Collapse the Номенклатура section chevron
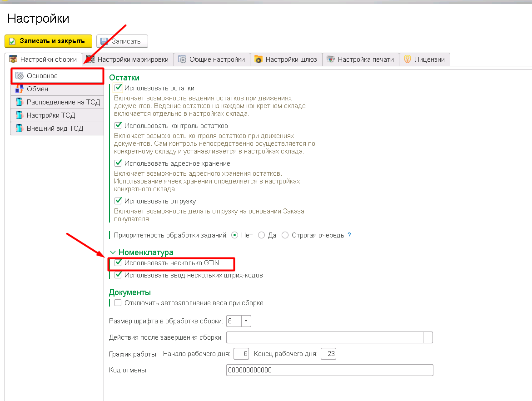The width and height of the screenshot is (532, 401). 113,252
